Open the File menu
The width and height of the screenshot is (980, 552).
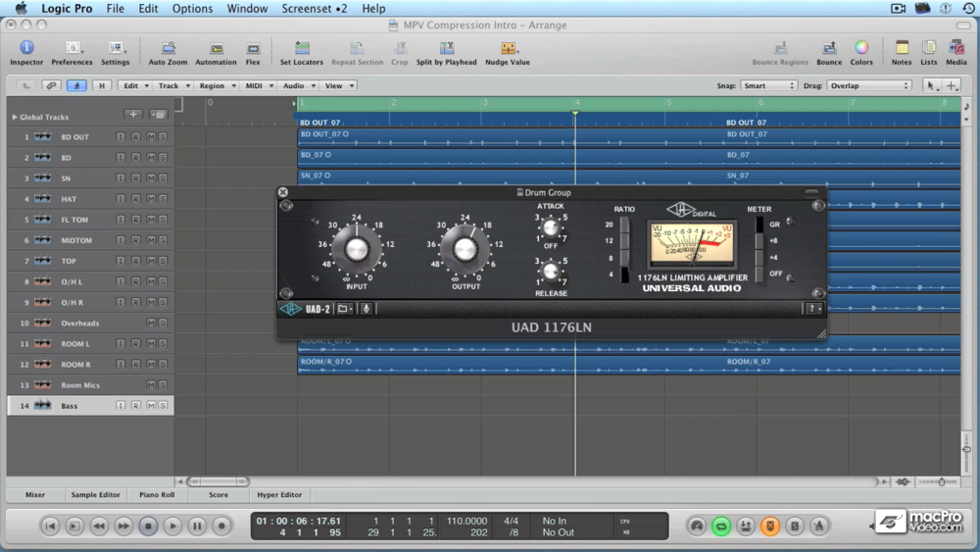[x=115, y=8]
